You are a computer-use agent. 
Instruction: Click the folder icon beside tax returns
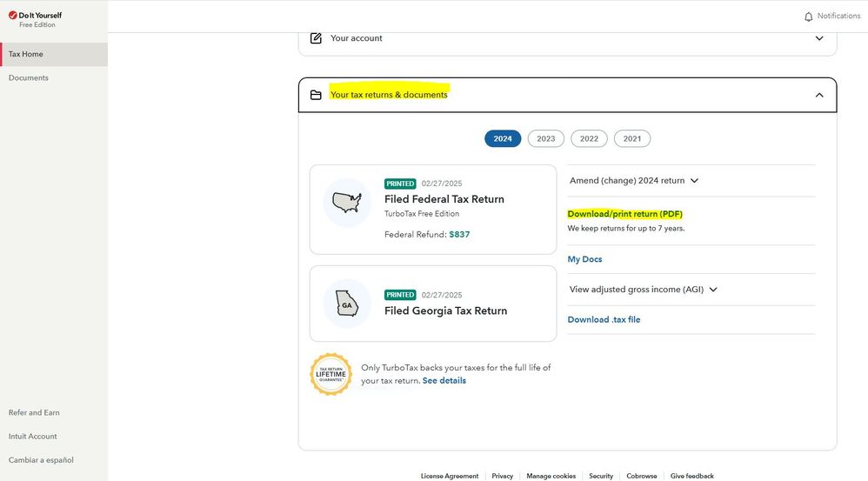tap(316, 95)
